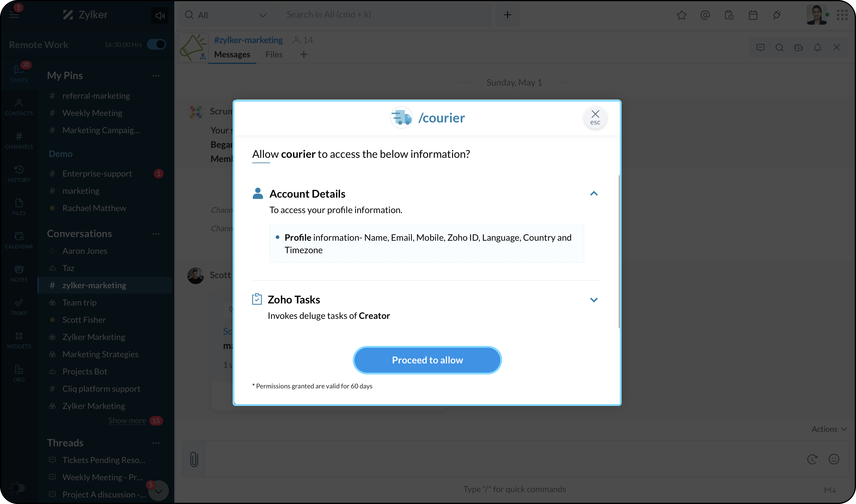856x504 pixels.
Task: Open the emoji picker smiley icon
Action: pyautogui.click(x=834, y=459)
